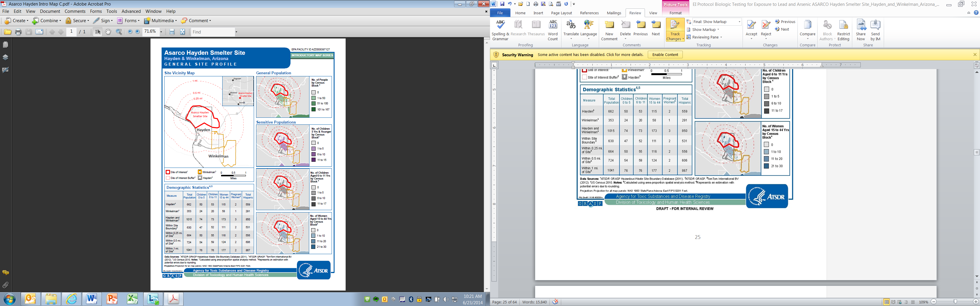This screenshot has width=980, height=306.
Task: Open the zoom percentage dropdown arrow in Acrobat
Action: pyautogui.click(x=161, y=32)
